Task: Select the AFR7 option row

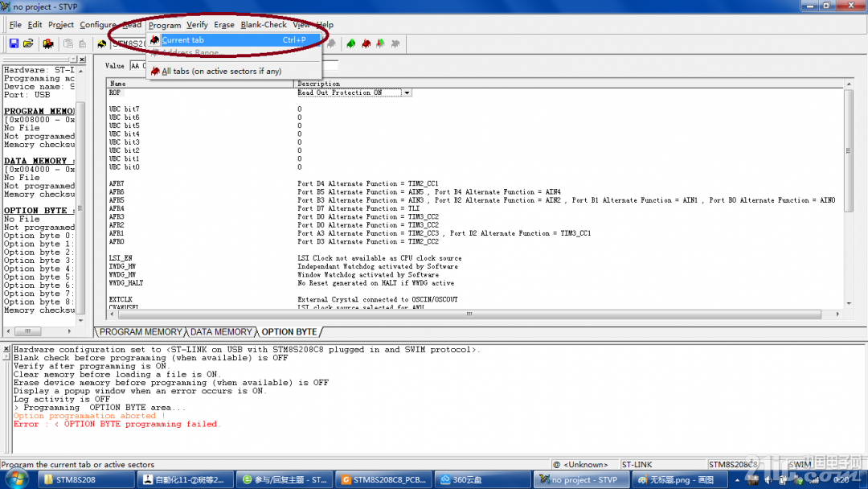Action: tap(117, 184)
